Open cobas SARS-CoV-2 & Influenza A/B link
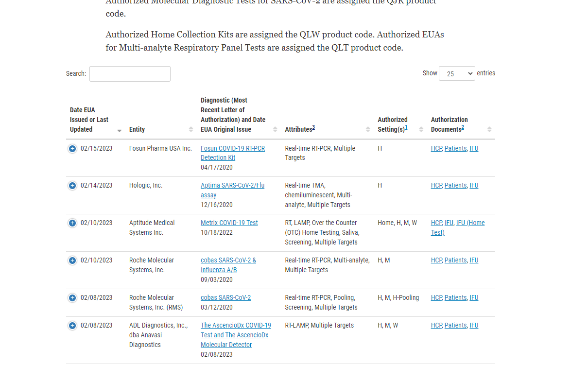Viewport: 588px width, 365px height. coord(228,265)
